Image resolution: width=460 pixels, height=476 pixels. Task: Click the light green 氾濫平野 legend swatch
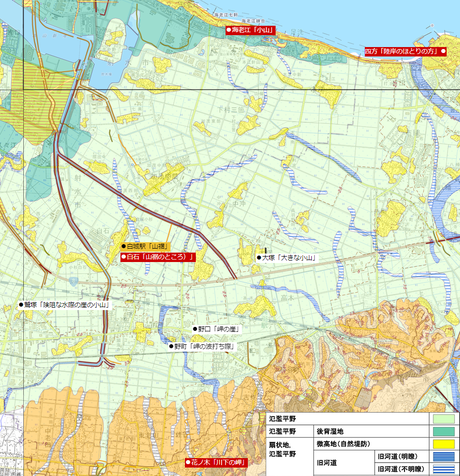(444, 419)
